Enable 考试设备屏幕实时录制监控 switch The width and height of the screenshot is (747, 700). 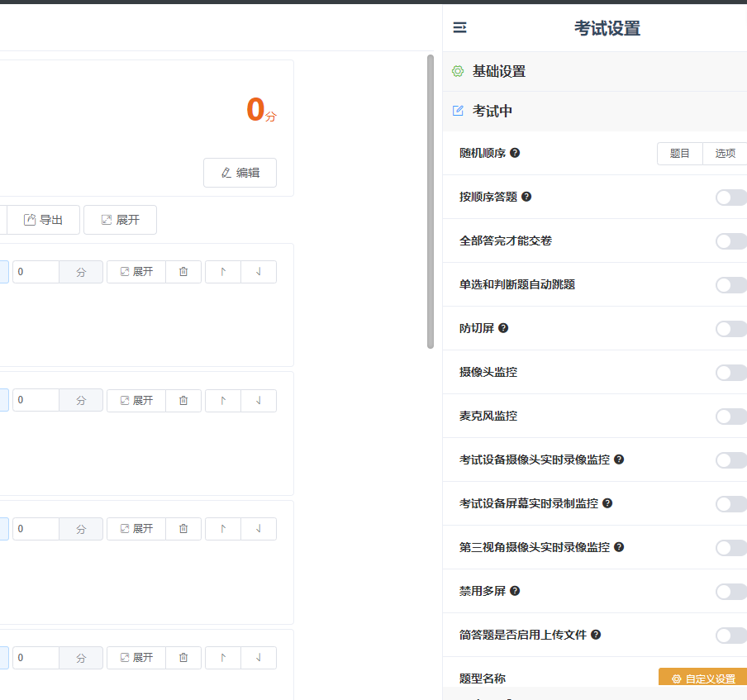tap(731, 504)
